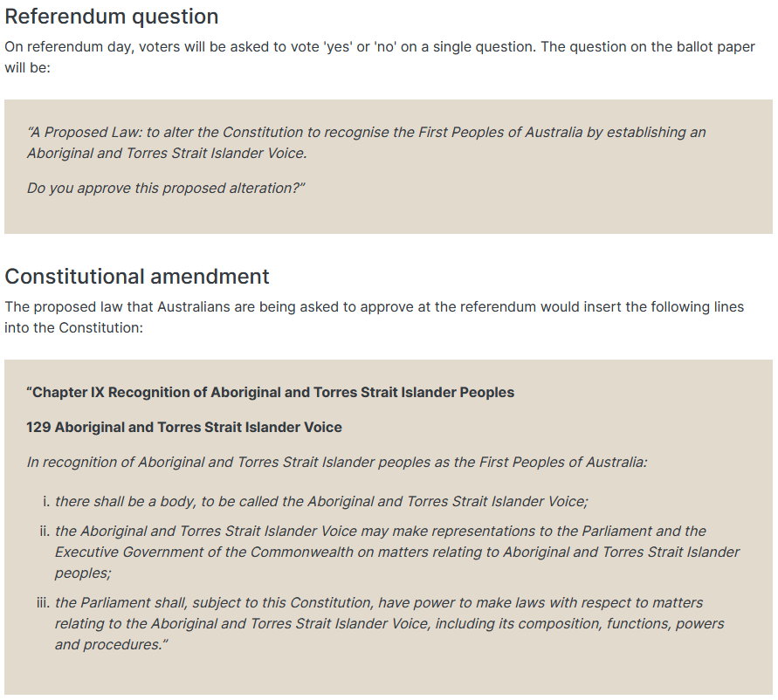This screenshot has width=778, height=700.
Task: Click clause ii text about making representations
Action: (x=380, y=531)
